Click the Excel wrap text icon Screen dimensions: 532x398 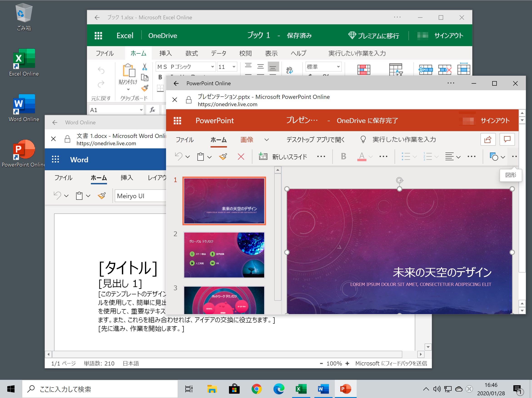(290, 70)
